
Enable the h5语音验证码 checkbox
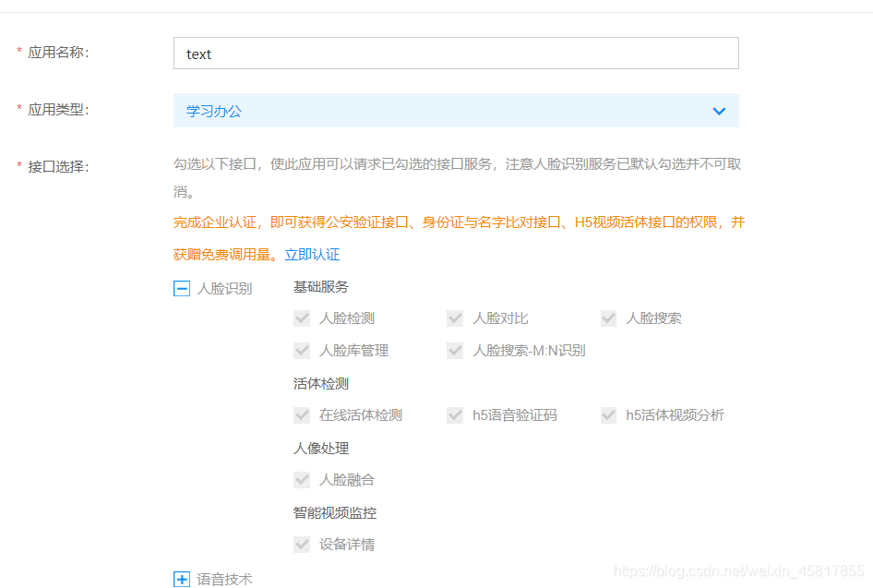tap(455, 414)
